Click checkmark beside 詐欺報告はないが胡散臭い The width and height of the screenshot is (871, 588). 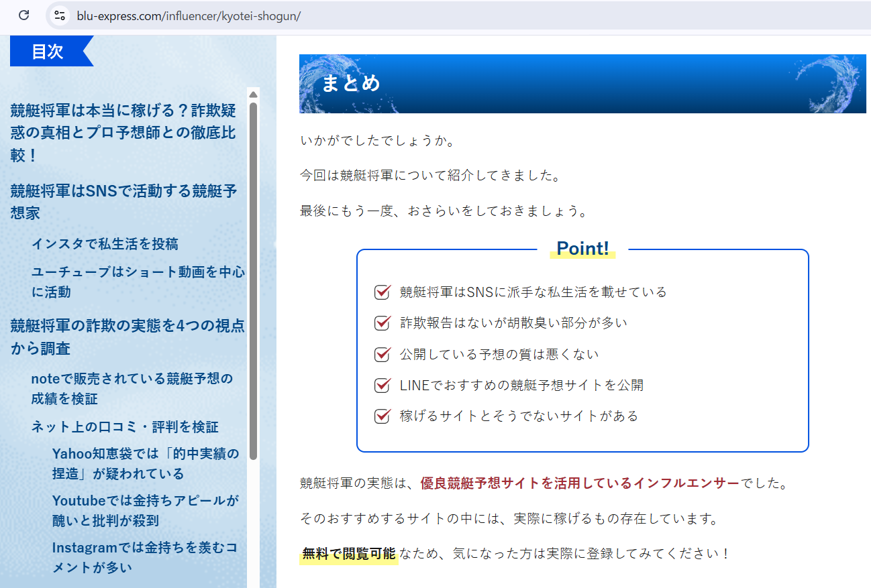coord(382,323)
